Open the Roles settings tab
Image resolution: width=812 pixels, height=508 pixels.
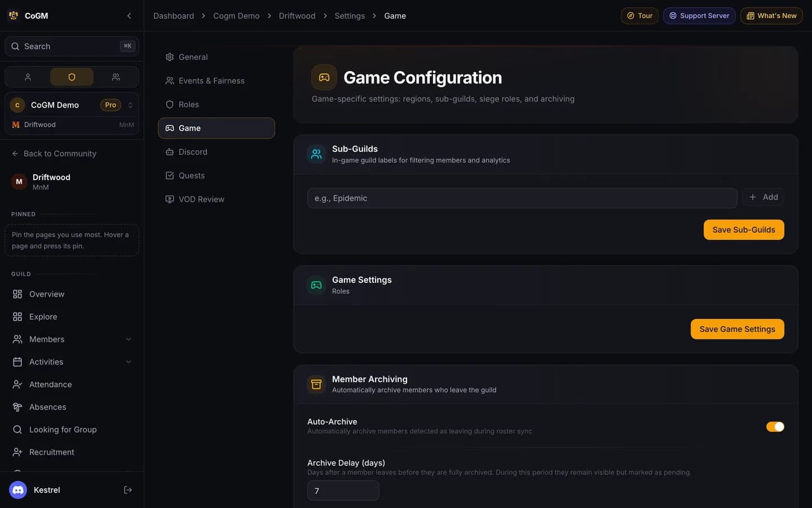tap(217, 104)
